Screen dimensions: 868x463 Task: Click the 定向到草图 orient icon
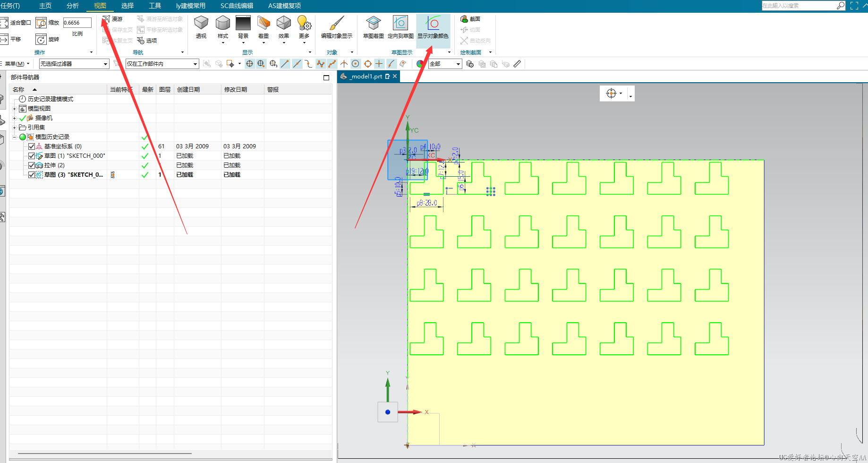(x=400, y=23)
